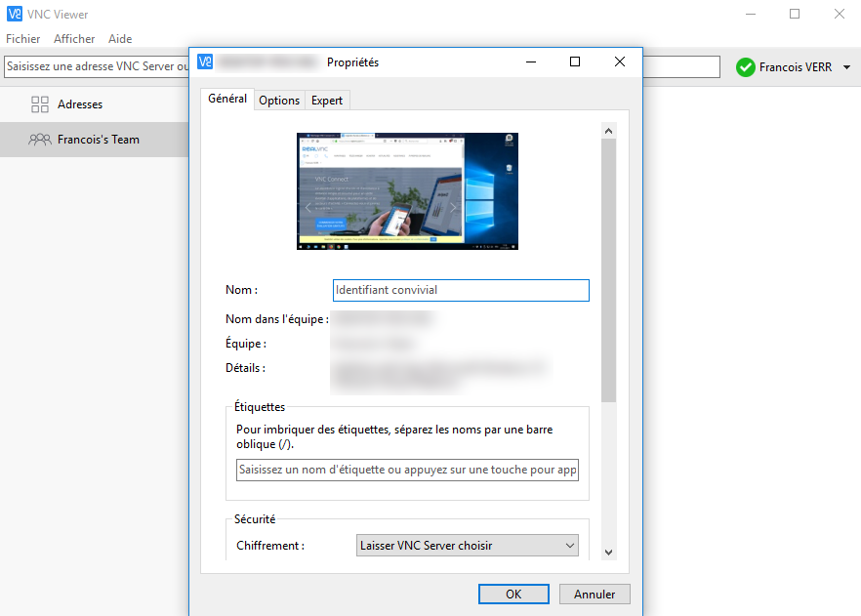Click the VNC Viewer logo in main title bar

point(15,14)
